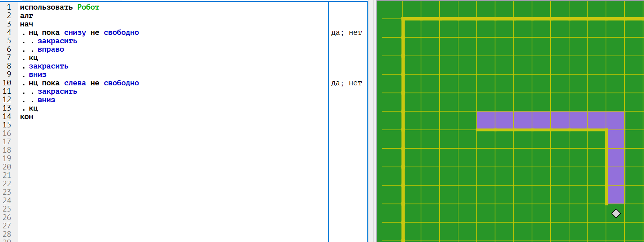Screen dimensions: 644x242
Task: Click the purple cell directly above the robot
Action: (616, 194)
